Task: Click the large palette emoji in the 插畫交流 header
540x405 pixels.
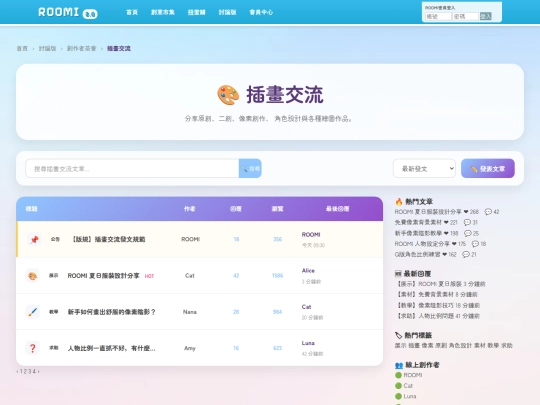Action: coord(228,95)
